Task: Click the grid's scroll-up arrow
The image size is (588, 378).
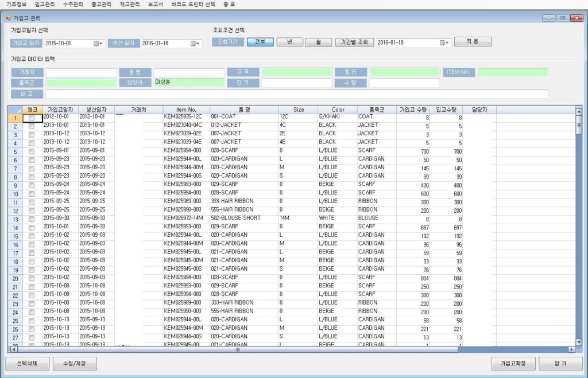Action: pos(578,112)
